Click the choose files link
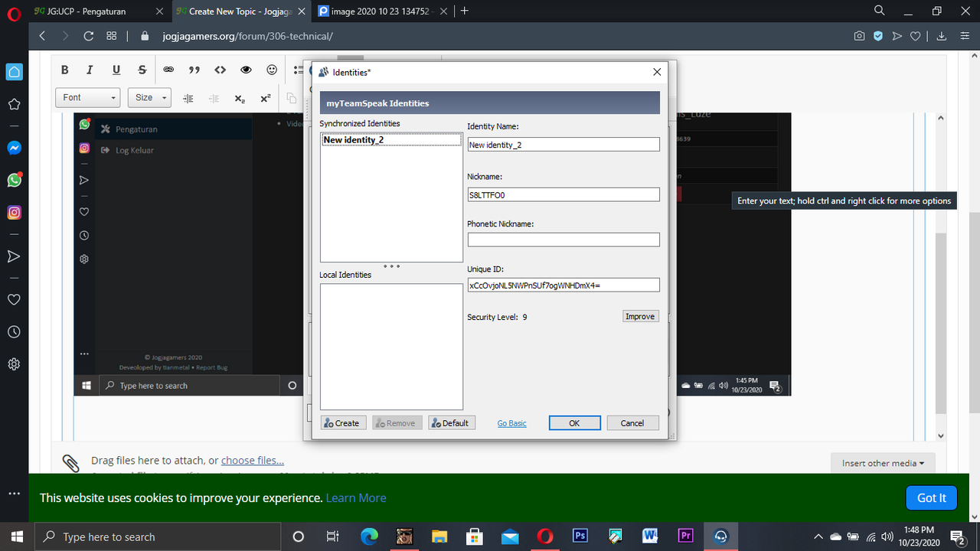This screenshot has height=551, width=980. (253, 460)
